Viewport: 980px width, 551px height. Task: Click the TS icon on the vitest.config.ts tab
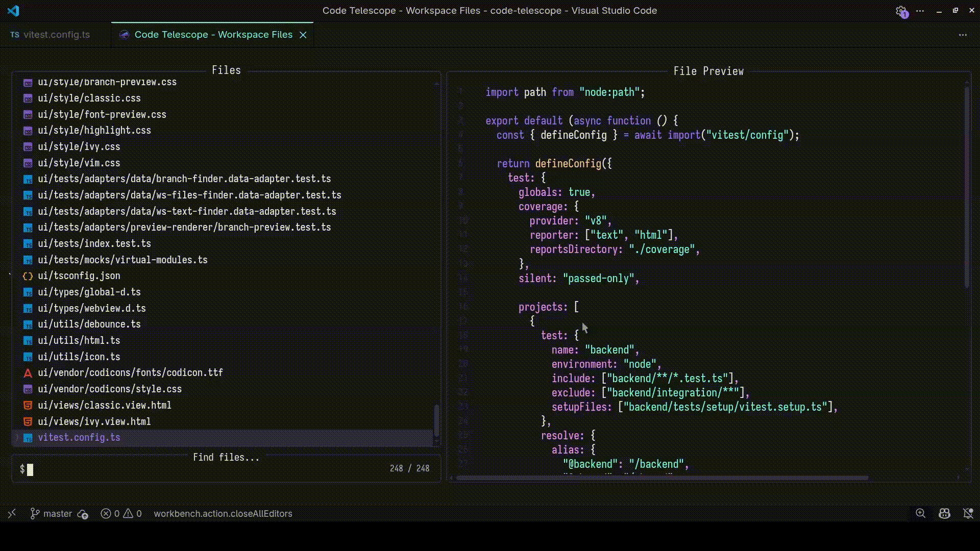(x=15, y=35)
